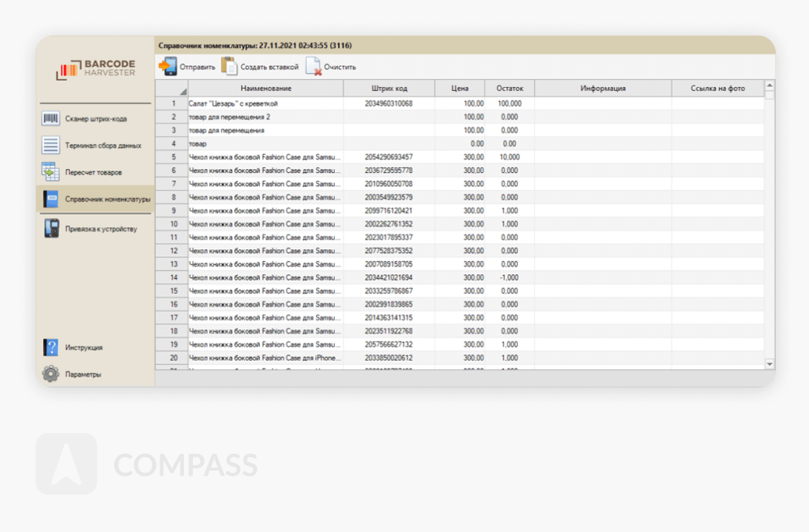Screen dimensions: 809x532
Task: Open Терминал сбора данных icon
Action: [50, 146]
